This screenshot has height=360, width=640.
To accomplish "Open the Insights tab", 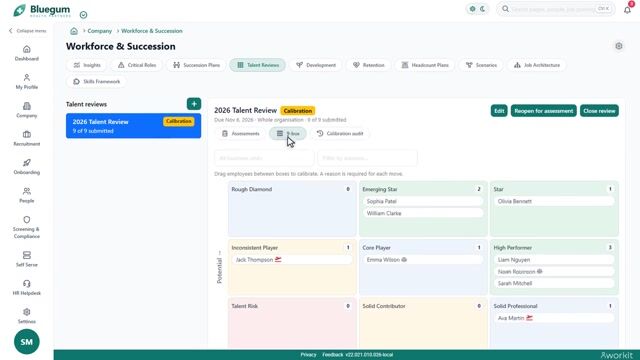I will point(87,65).
